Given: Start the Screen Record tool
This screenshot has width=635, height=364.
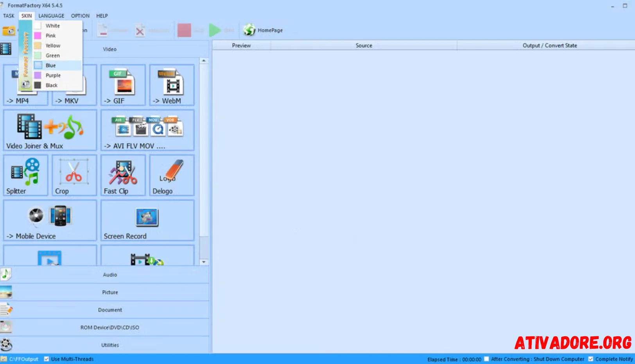Looking at the screenshot, I should click(147, 221).
